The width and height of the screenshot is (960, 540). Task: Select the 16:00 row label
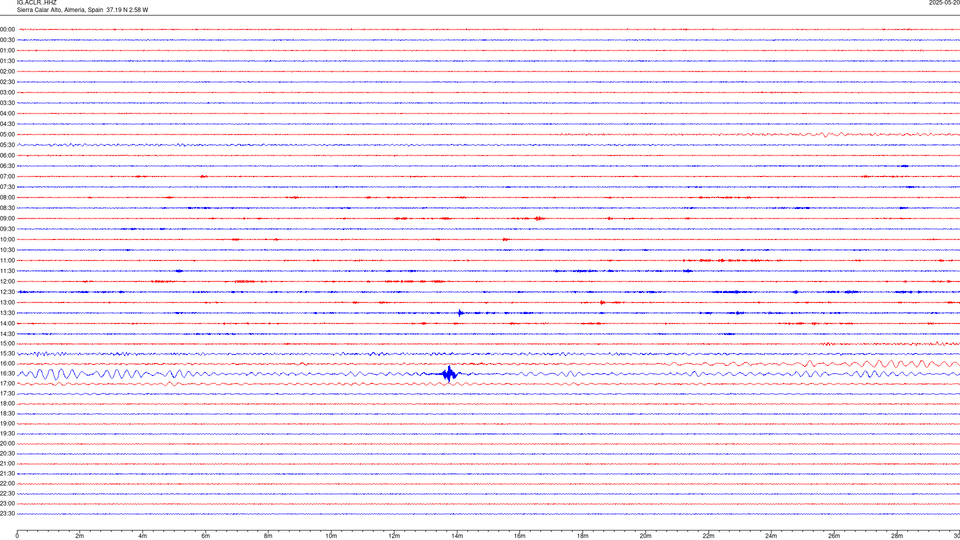[7, 363]
